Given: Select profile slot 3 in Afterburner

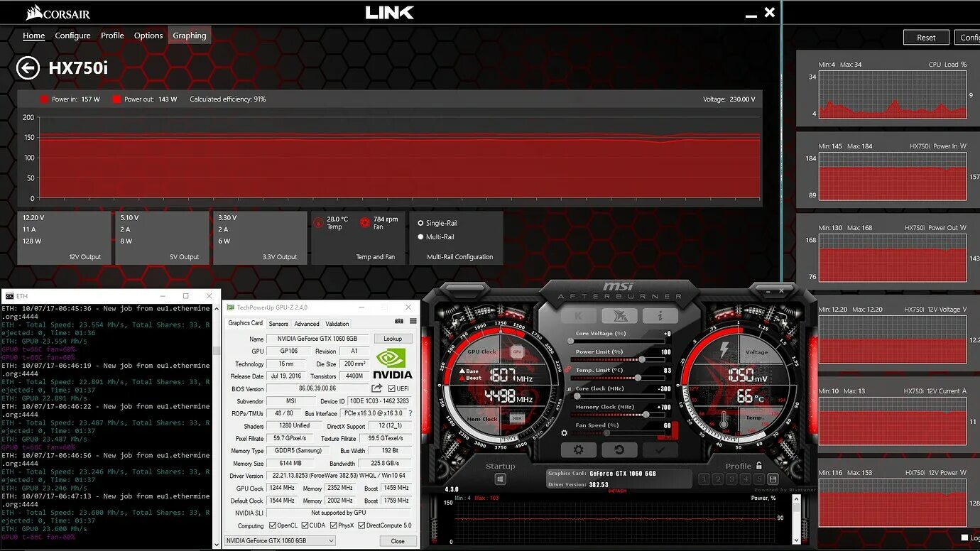Looking at the screenshot, I should (731, 479).
